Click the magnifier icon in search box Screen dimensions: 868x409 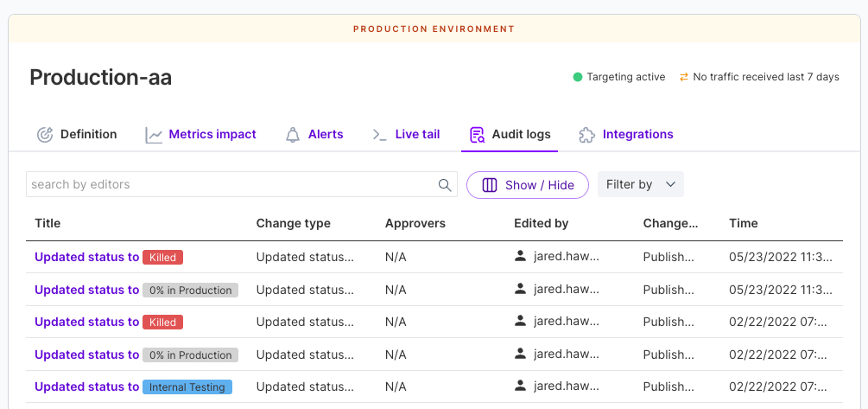pos(445,185)
